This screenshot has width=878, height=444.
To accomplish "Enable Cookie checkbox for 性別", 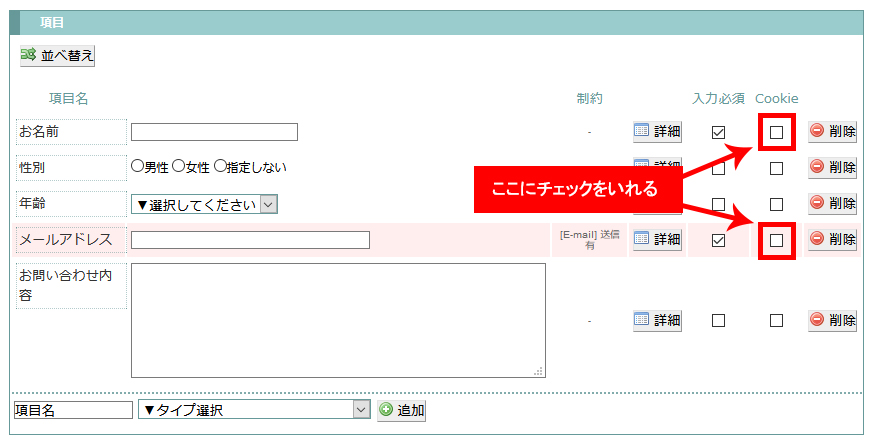I will tap(776, 168).
